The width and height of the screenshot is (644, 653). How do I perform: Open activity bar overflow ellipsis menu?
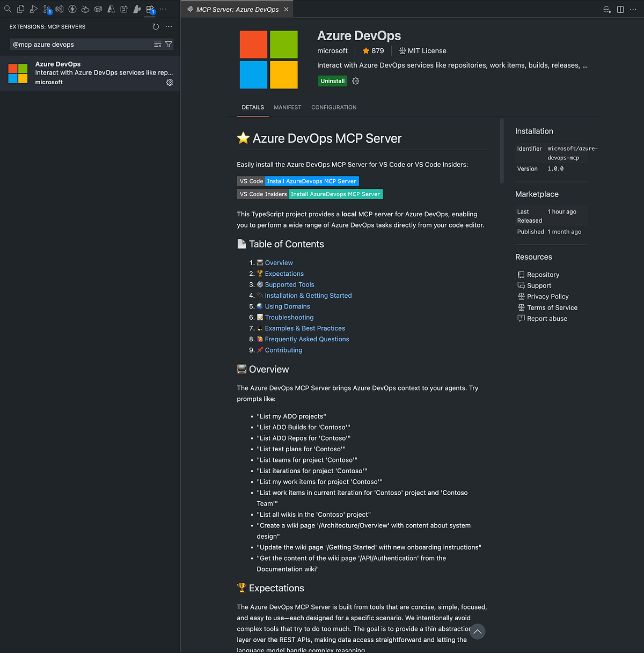pos(163,9)
